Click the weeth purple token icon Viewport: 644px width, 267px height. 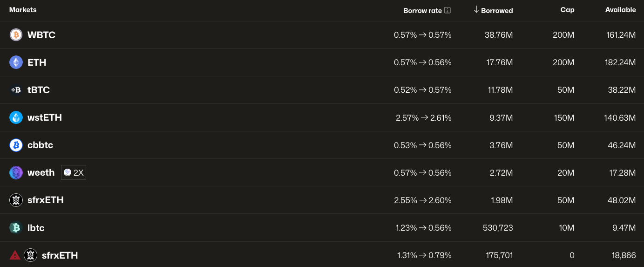(x=16, y=172)
